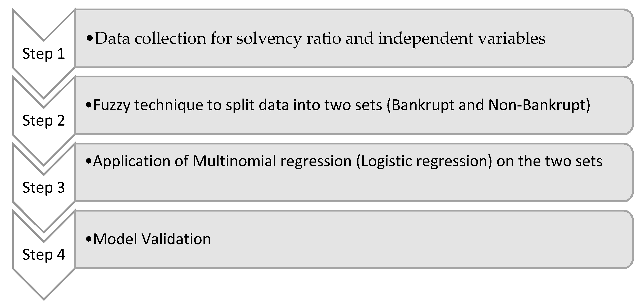Select the "Model Validation" text
This screenshot has height=306, width=644.
click(152, 239)
